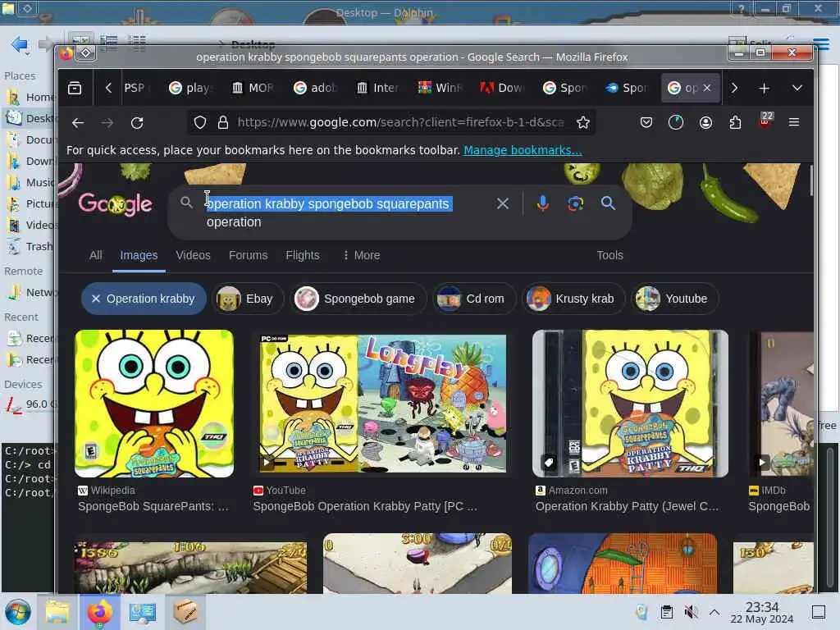Screen dimensions: 840x630
Task: Open a new tab with plus button
Action: (x=764, y=88)
